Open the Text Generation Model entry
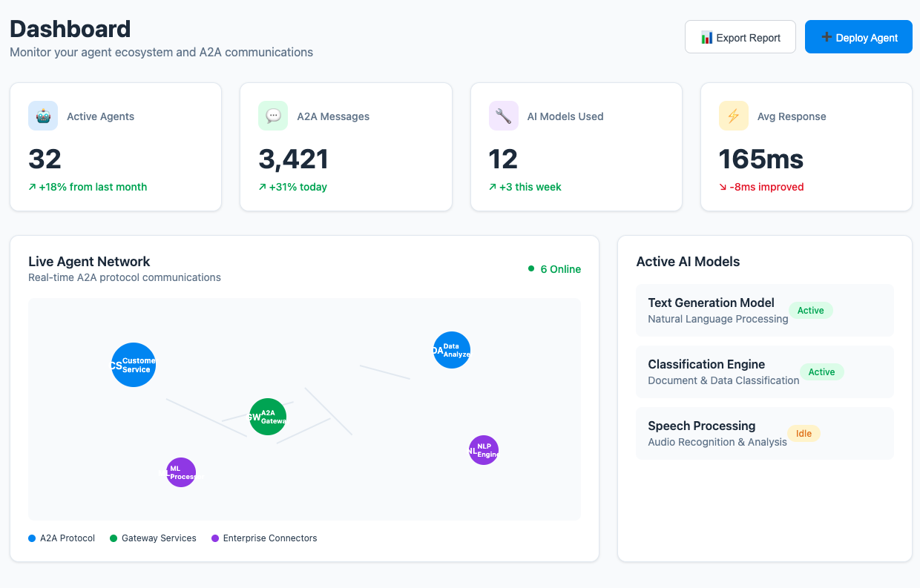The height and width of the screenshot is (588, 920). click(710, 303)
